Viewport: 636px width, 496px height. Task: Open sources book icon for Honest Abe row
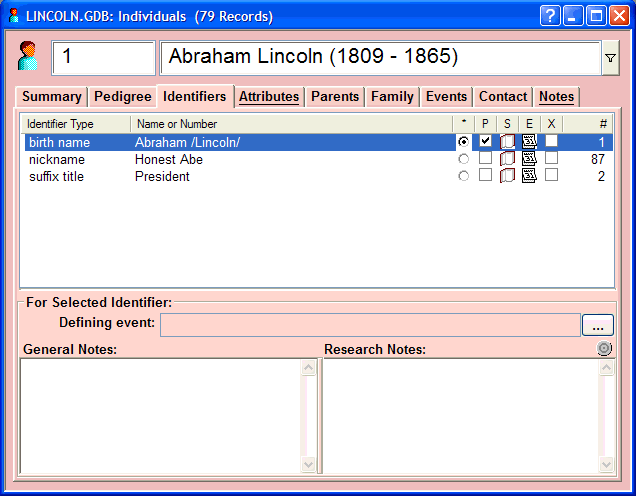coord(507,159)
